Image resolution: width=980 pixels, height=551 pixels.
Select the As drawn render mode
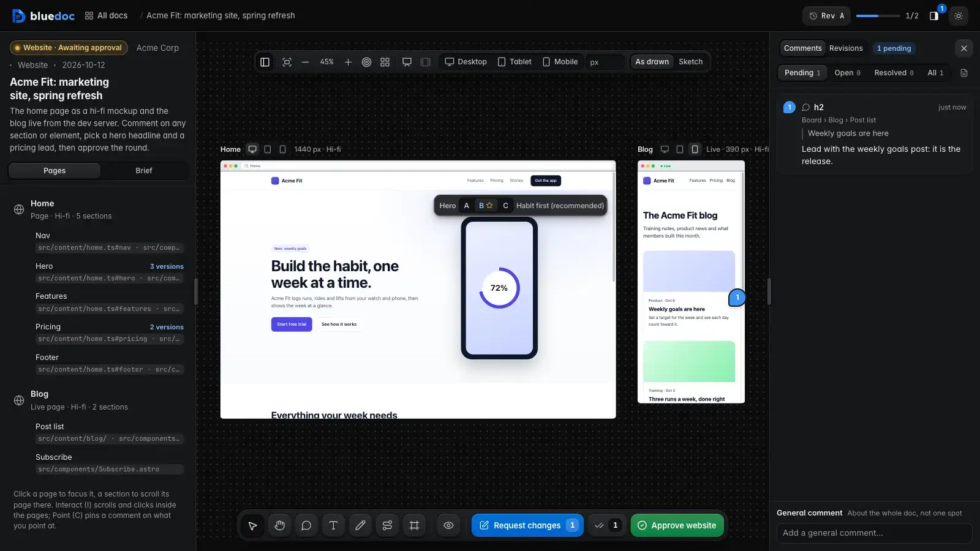point(652,62)
